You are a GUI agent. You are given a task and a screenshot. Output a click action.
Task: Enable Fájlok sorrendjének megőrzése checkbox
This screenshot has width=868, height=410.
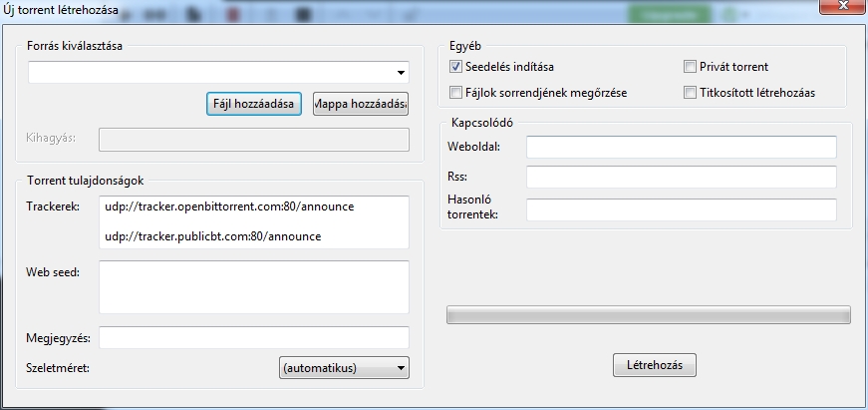455,93
